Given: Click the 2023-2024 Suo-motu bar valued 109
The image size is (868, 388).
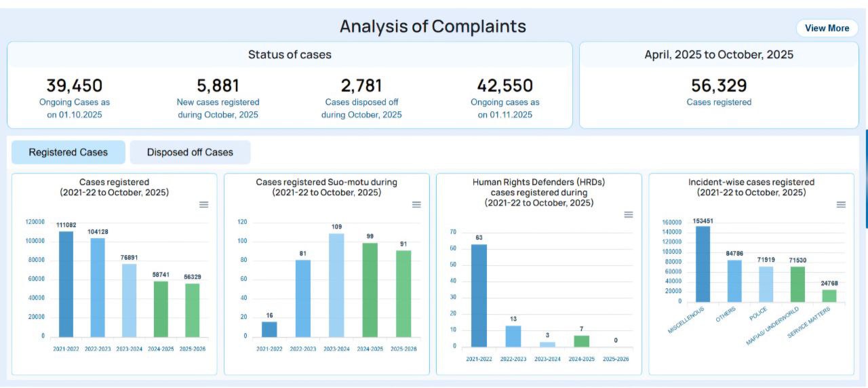Looking at the screenshot, I should tap(336, 286).
